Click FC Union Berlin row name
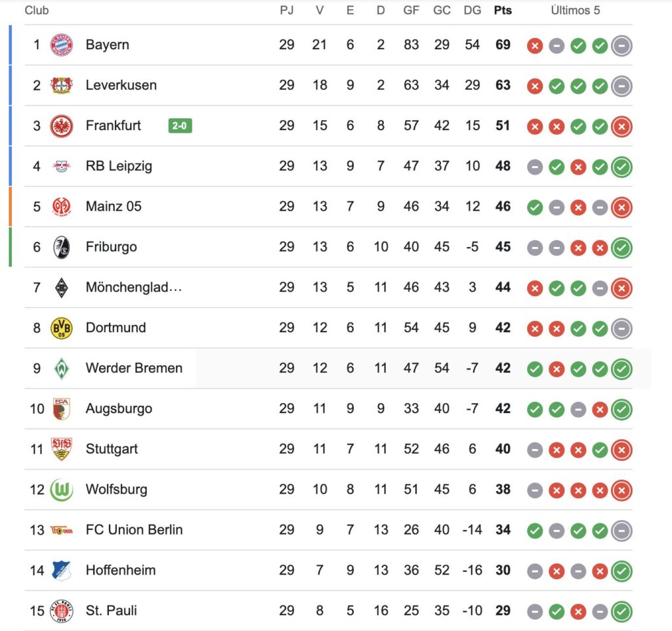 click(134, 530)
